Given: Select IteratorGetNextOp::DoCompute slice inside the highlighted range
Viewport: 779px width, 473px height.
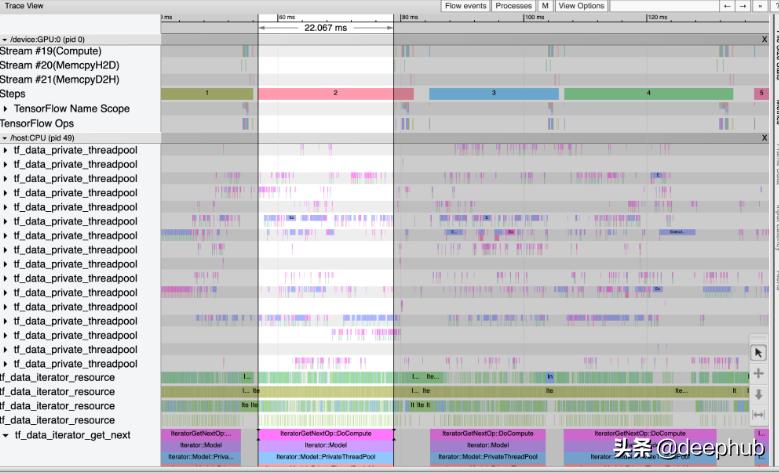Looking at the screenshot, I should tap(326, 434).
